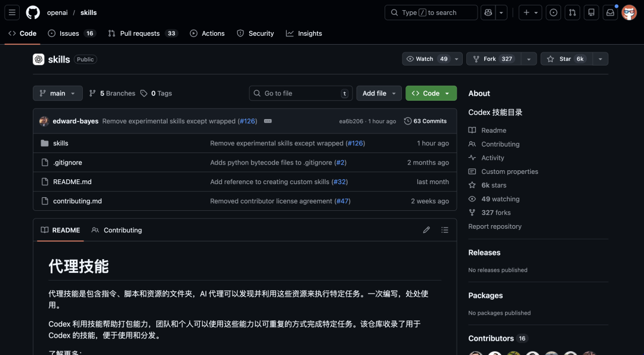Open the Add file dropdown
The width and height of the screenshot is (644, 355).
coord(379,93)
